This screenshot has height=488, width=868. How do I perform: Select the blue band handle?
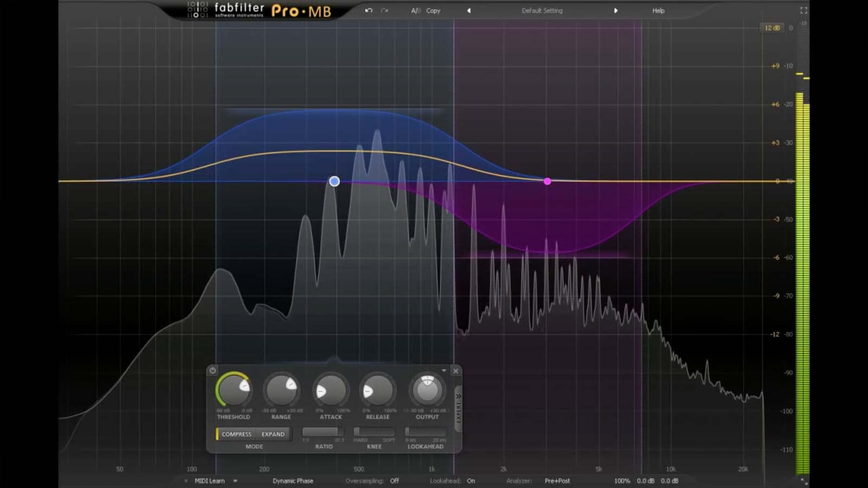coord(334,181)
